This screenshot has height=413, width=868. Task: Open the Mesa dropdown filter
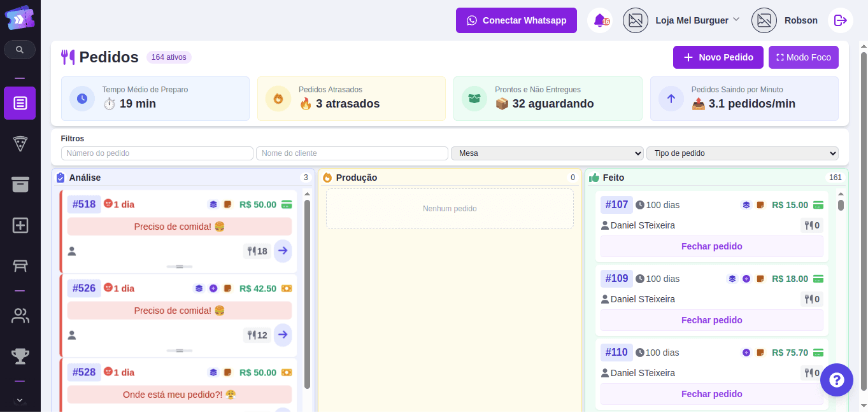coord(548,153)
